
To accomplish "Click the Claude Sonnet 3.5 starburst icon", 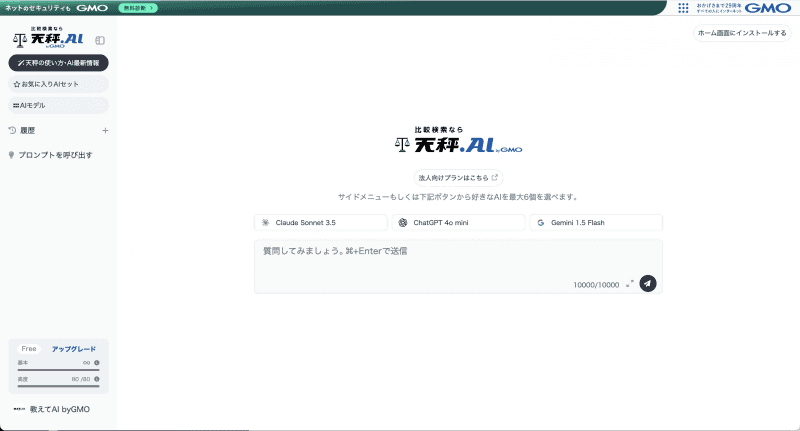I will point(265,222).
